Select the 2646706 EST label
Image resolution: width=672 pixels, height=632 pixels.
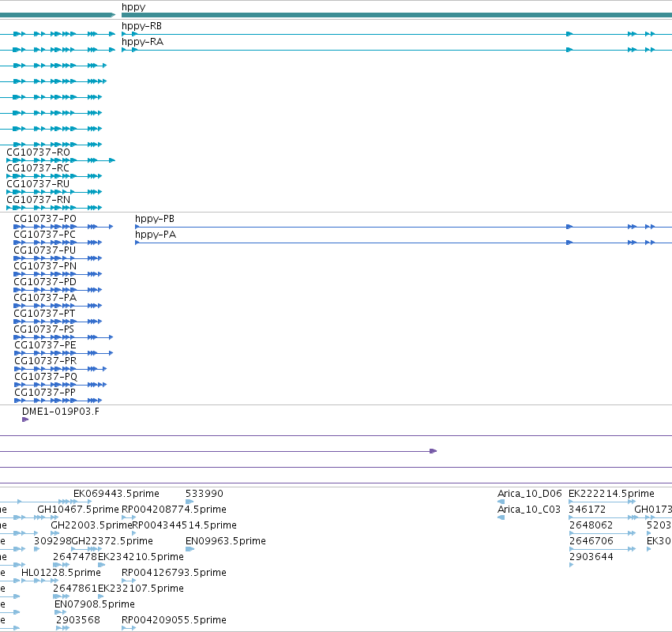591,541
